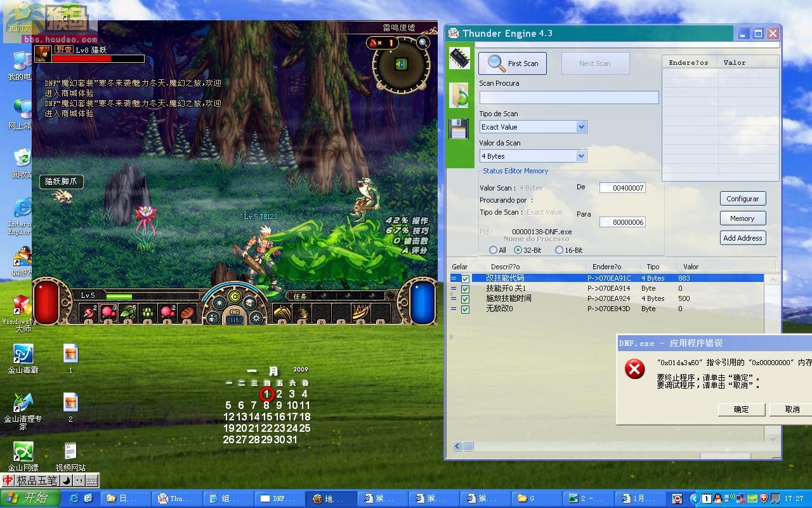Open the Memory button
812x508 pixels.
coord(743,218)
